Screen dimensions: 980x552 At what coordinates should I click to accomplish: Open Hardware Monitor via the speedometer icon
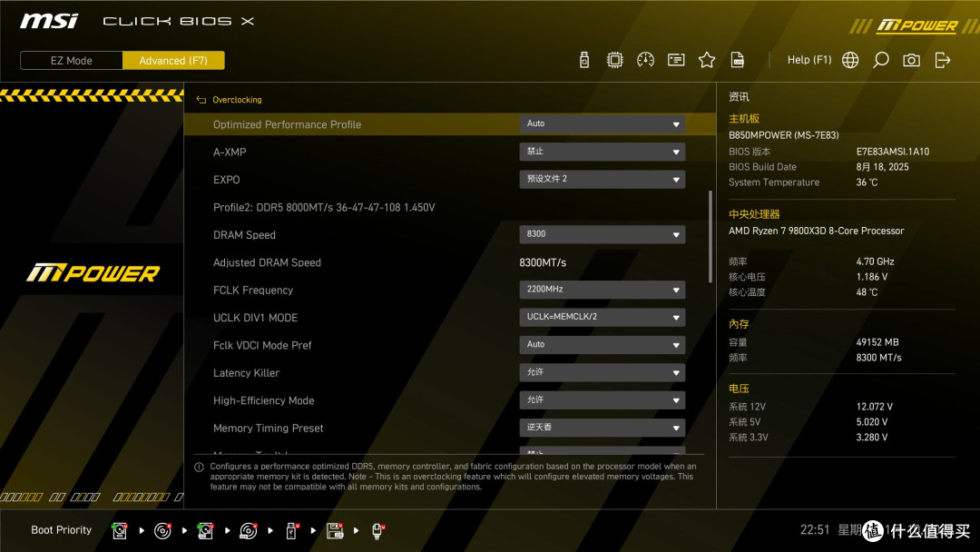645,59
